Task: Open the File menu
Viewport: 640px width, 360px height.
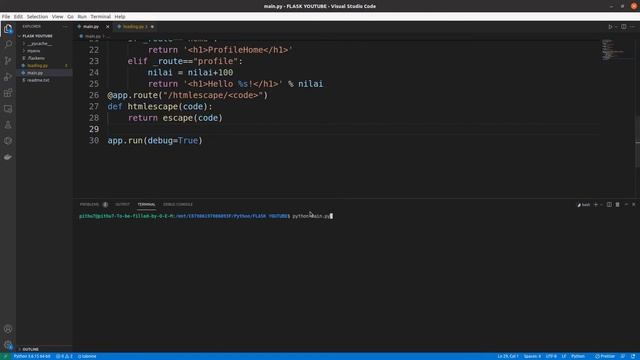Action: pyautogui.click(x=6, y=17)
